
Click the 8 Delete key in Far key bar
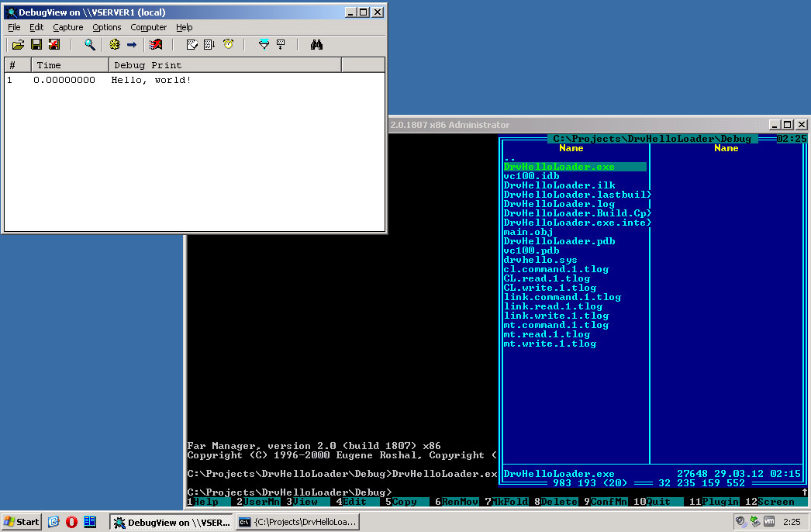(x=557, y=502)
